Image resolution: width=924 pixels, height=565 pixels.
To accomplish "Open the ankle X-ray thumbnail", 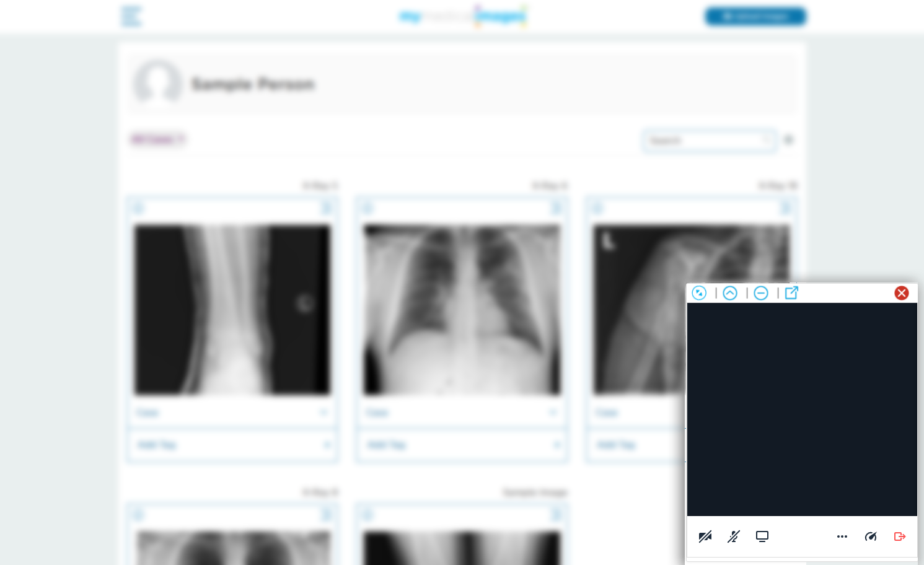I will tap(232, 310).
